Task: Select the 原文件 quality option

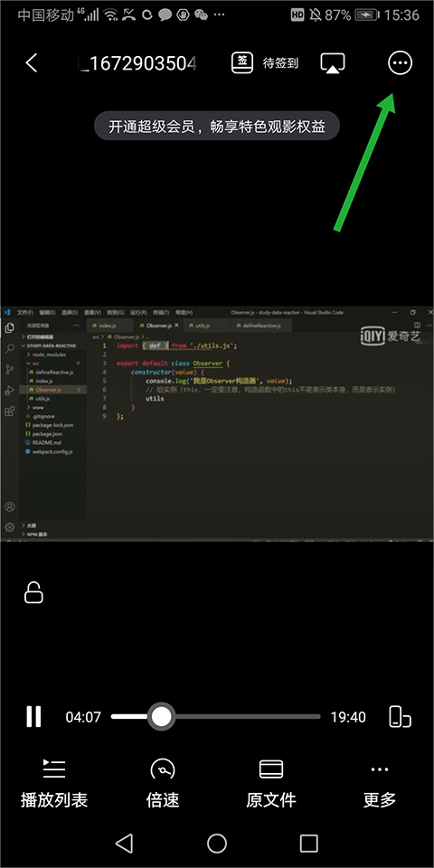Action: coord(271,785)
